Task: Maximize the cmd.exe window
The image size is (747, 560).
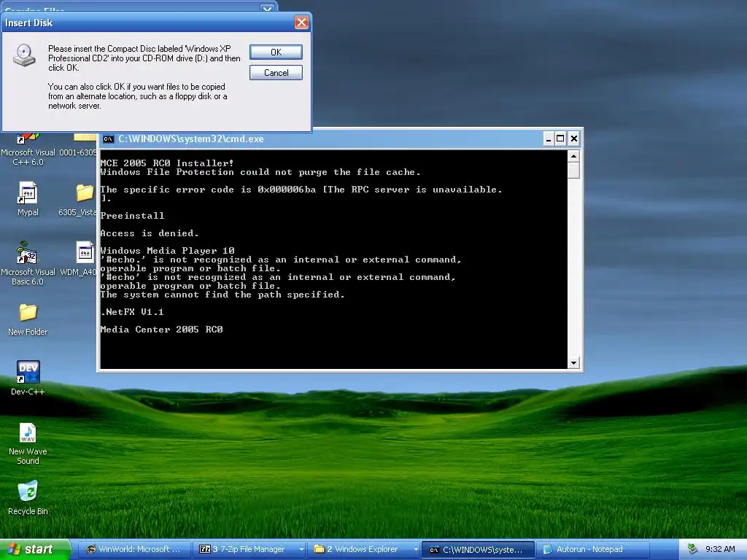Action: click(561, 139)
